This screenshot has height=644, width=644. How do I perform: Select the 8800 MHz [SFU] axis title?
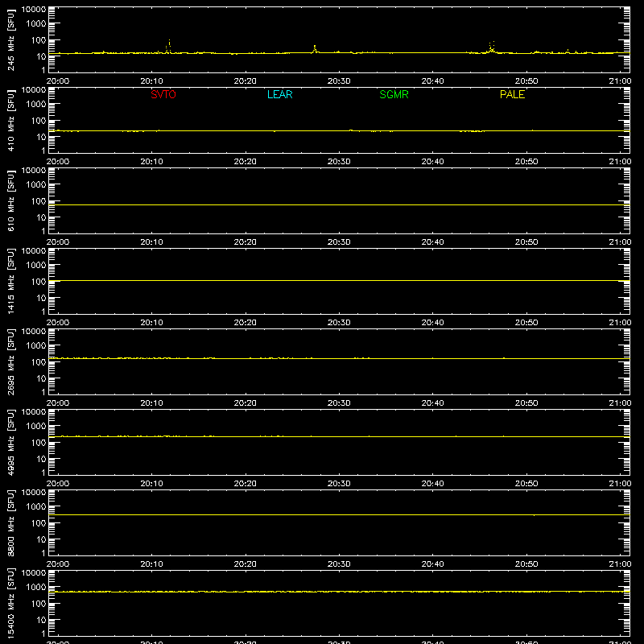click(x=10, y=522)
